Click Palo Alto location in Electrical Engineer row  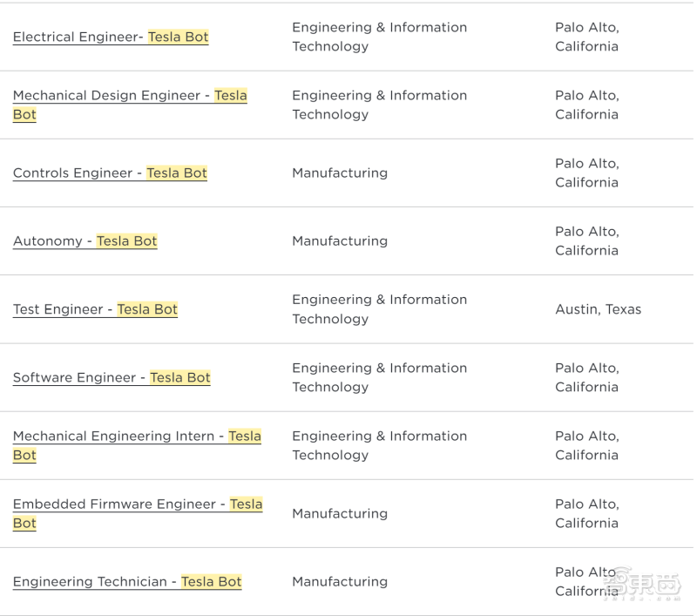586,37
